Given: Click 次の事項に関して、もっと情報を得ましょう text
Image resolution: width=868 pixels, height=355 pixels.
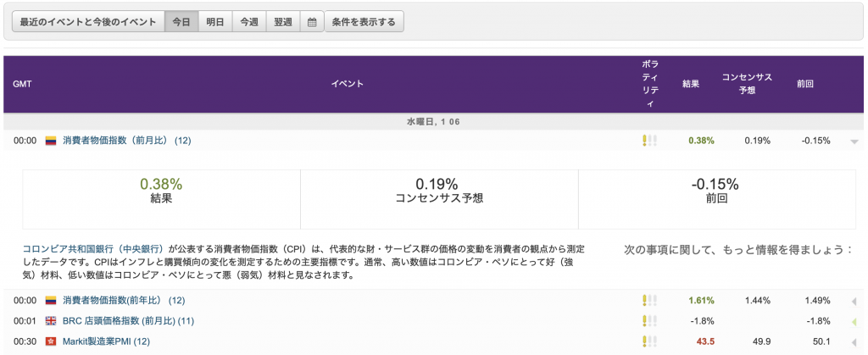Looking at the screenshot, I should 738,250.
